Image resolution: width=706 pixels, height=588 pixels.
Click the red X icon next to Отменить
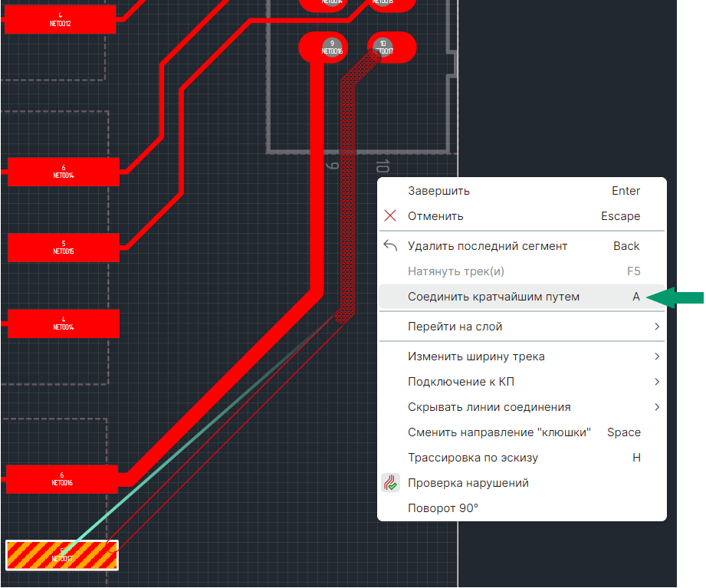[391, 216]
